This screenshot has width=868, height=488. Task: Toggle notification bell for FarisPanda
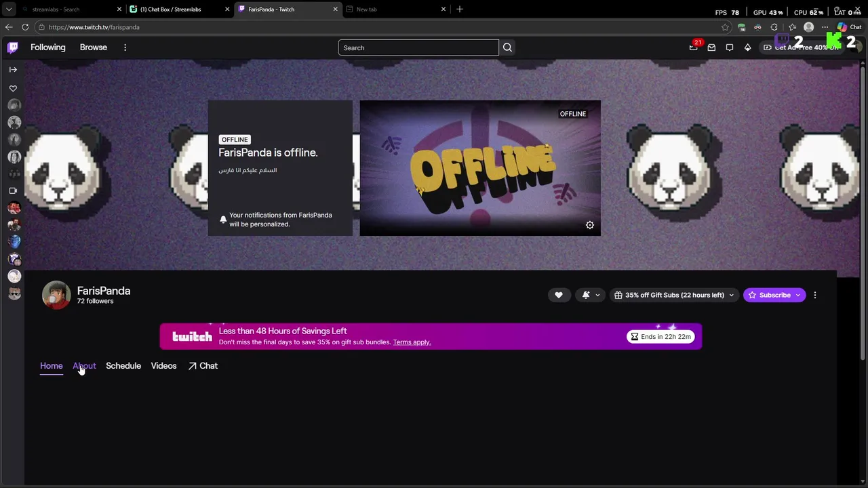coord(586,295)
